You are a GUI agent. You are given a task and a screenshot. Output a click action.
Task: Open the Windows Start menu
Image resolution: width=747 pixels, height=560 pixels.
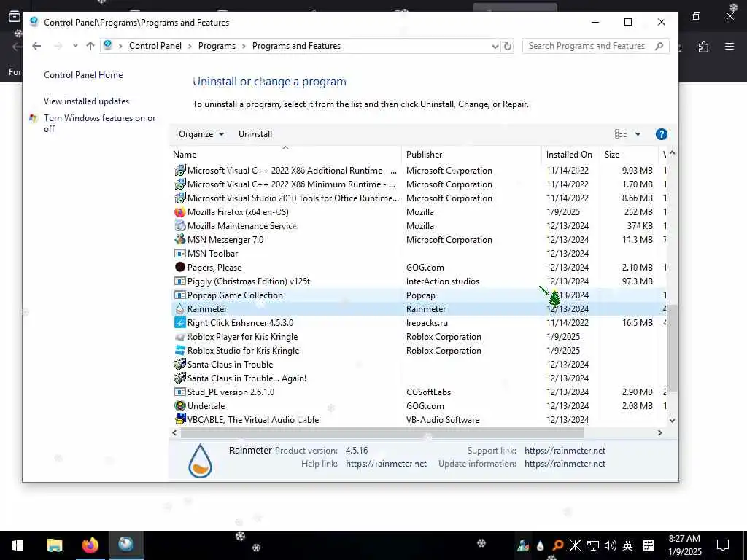[18, 545]
